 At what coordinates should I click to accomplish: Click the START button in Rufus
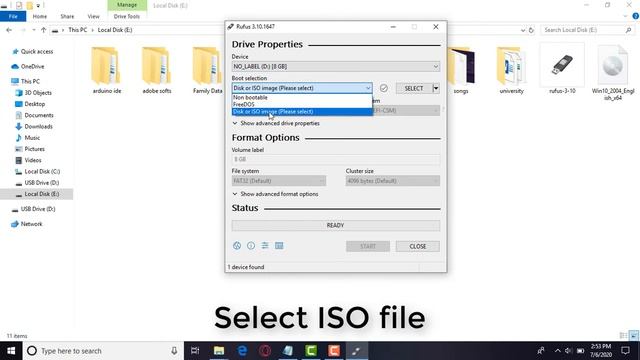(368, 246)
